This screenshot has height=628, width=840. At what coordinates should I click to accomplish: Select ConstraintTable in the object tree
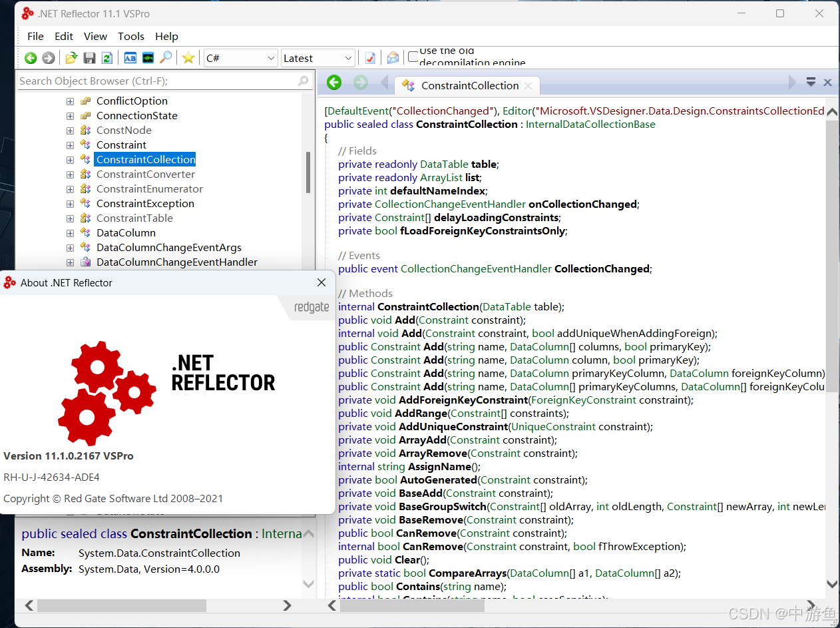134,218
